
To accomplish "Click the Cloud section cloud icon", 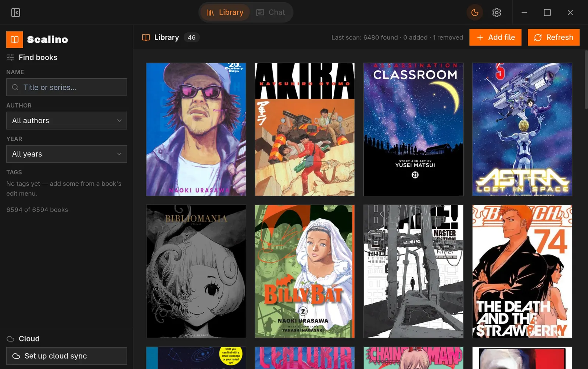I will point(11,339).
